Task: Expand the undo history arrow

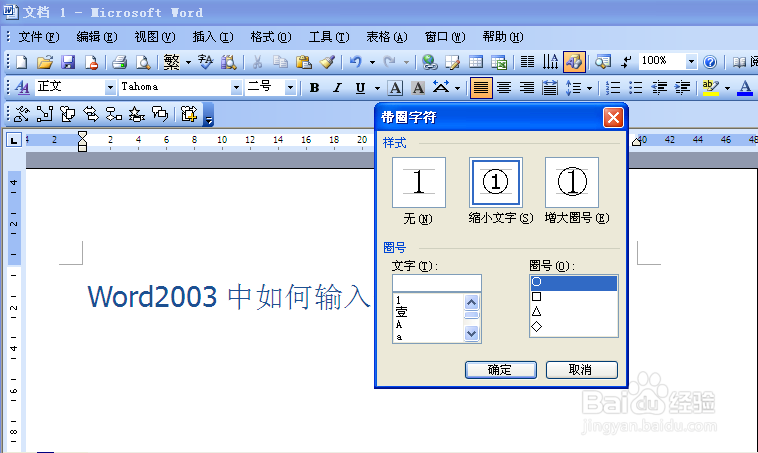Action: 372,62
